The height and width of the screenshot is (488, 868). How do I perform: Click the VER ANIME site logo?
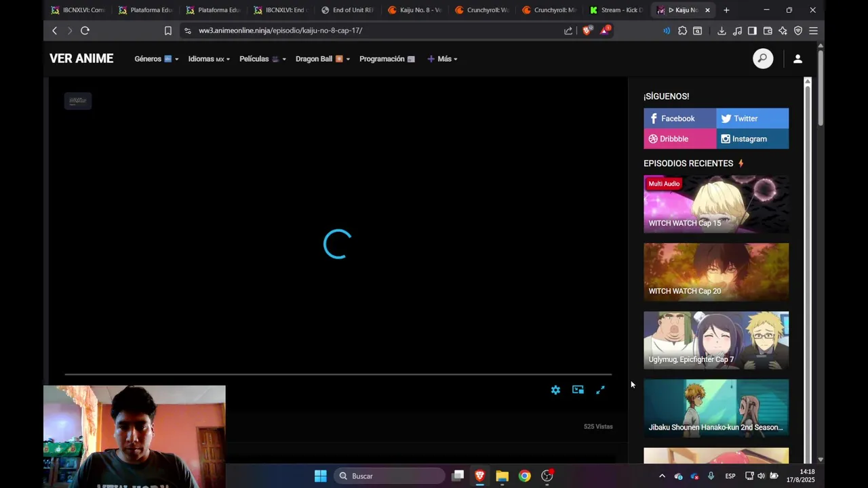click(x=81, y=59)
